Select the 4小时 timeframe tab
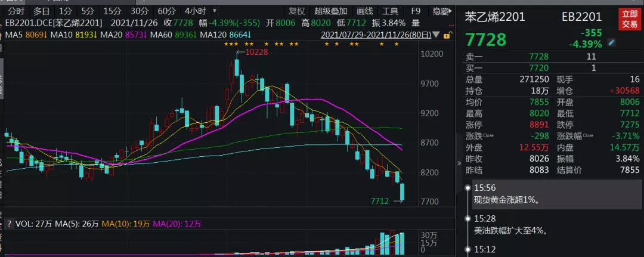644x257 pixels. [x=196, y=11]
